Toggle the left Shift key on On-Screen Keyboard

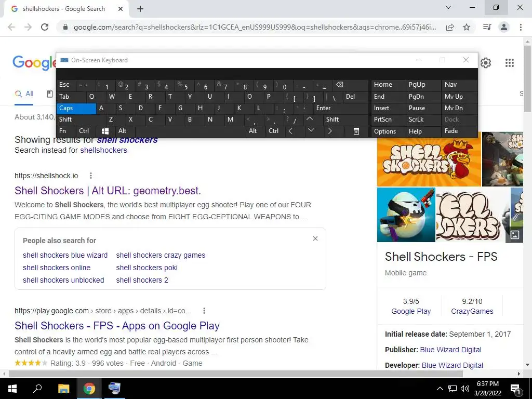81,119
